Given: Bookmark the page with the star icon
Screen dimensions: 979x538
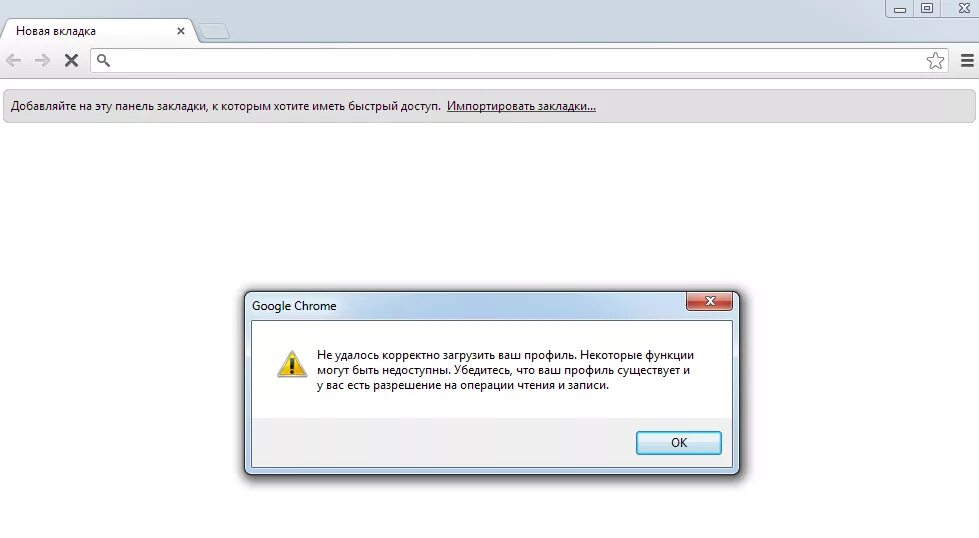Looking at the screenshot, I should point(935,61).
